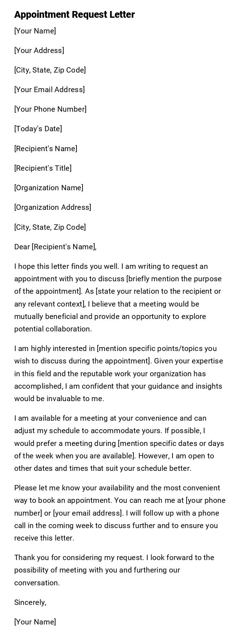Click the [Your Email Address] placeholder

[x=49, y=90]
